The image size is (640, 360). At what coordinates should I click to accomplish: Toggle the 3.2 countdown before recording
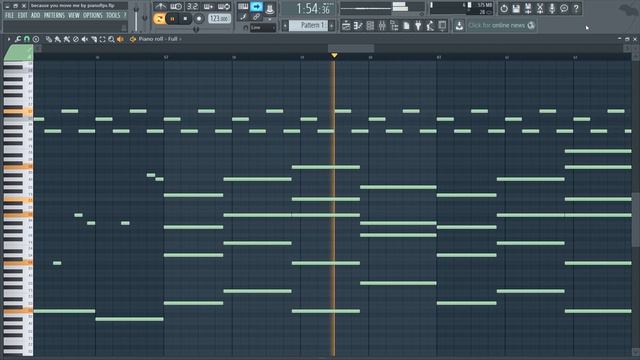click(x=192, y=7)
